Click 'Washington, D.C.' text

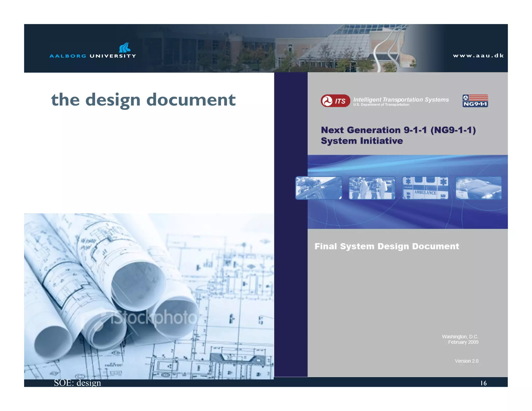[x=460, y=337]
